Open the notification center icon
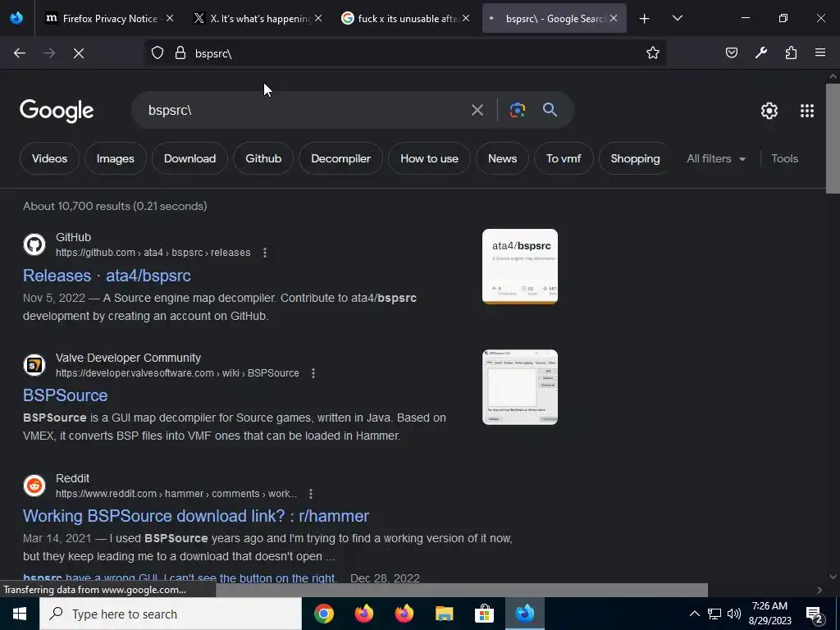The width and height of the screenshot is (840, 630). (815, 614)
